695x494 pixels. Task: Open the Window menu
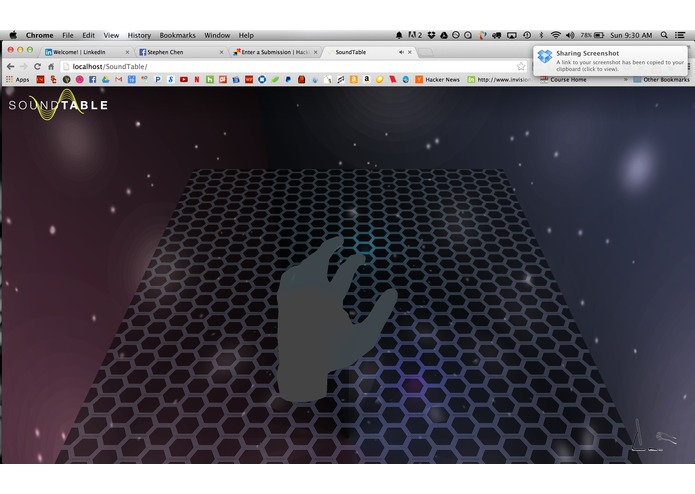217,35
